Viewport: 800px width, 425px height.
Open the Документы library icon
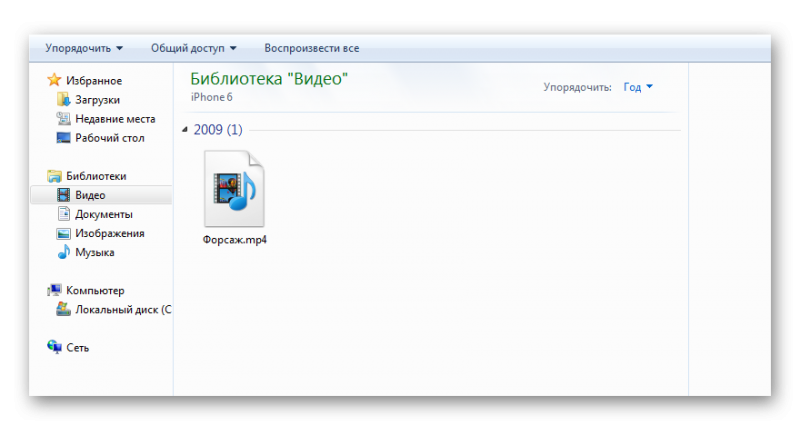coord(64,214)
